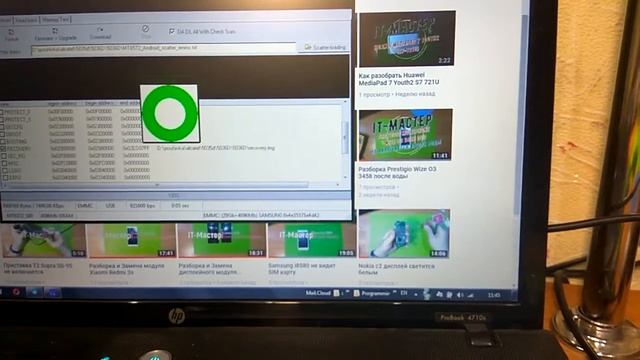The height and width of the screenshot is (360, 640).
Task: Click the taskbar clock
Action: pyautogui.click(x=494, y=295)
